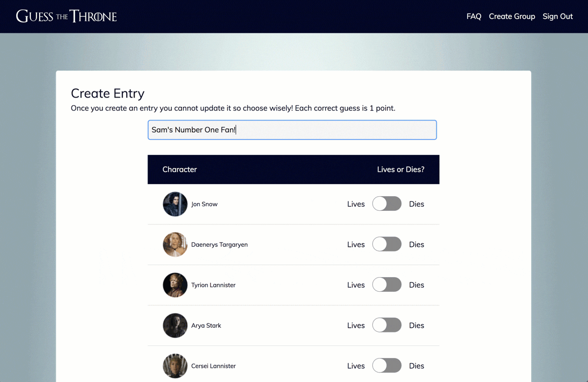Click the Guess the Throne logo
Viewport: 588px width, 382px height.
[66, 16]
